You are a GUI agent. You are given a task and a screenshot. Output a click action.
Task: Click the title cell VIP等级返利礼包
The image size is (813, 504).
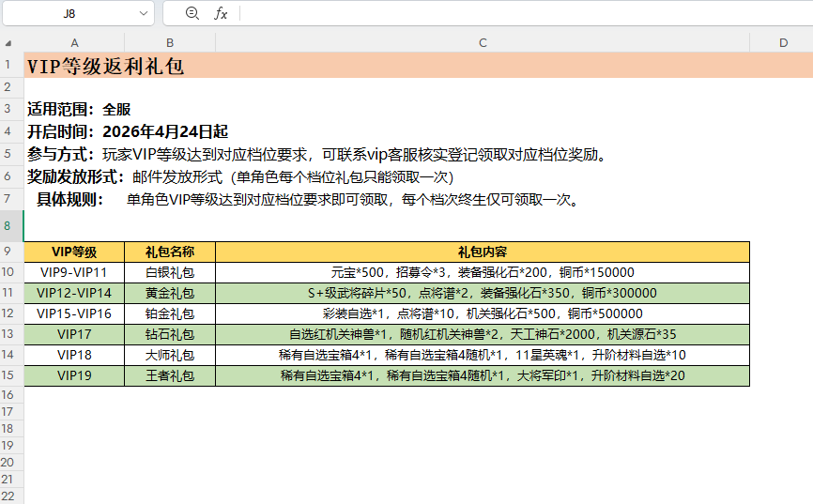[x=105, y=66]
